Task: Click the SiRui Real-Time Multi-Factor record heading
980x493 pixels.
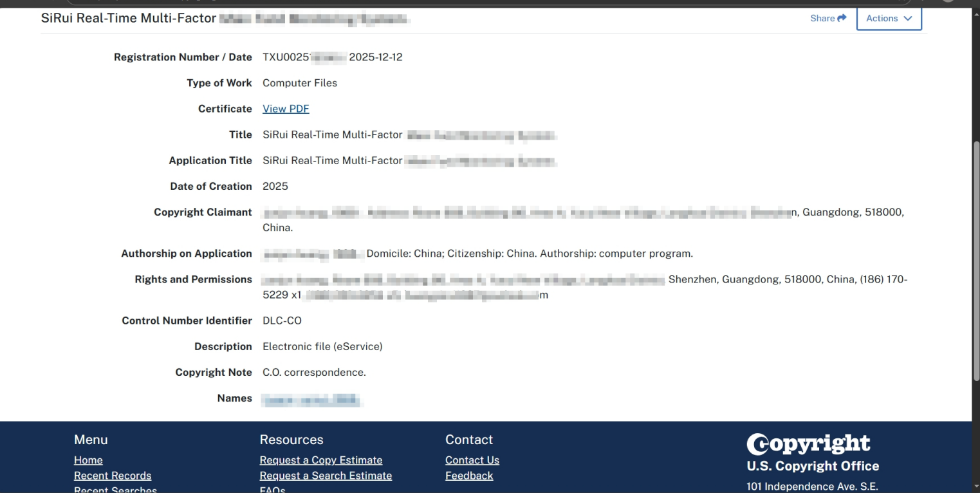Action: (129, 18)
